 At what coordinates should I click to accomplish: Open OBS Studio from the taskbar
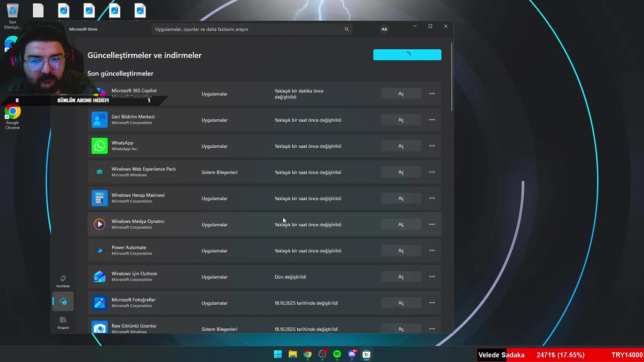323,354
